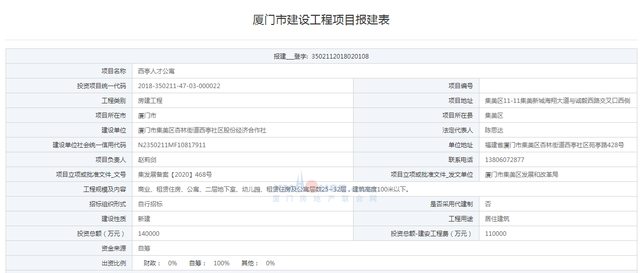Select the 居住建筑 value
This screenshot has width=644, height=273.
497,219
